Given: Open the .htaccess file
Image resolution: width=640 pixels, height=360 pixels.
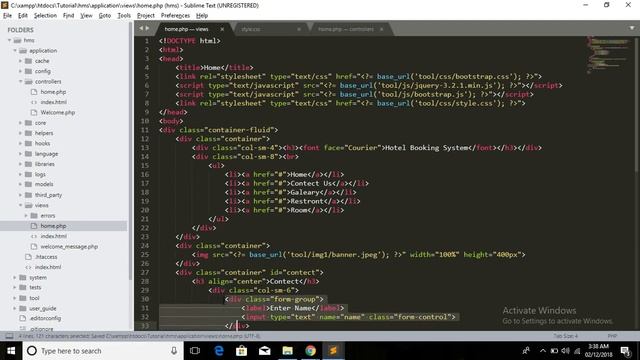Looking at the screenshot, I should coord(46,257).
